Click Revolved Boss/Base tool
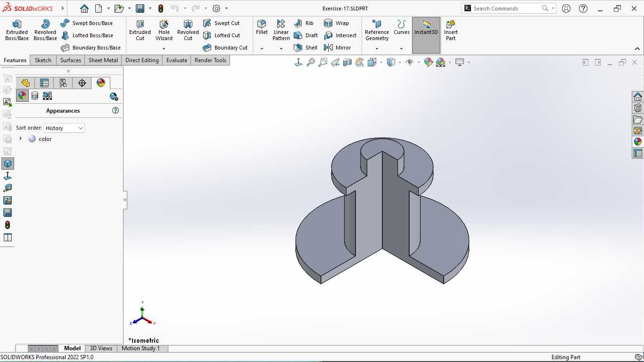 (x=45, y=30)
